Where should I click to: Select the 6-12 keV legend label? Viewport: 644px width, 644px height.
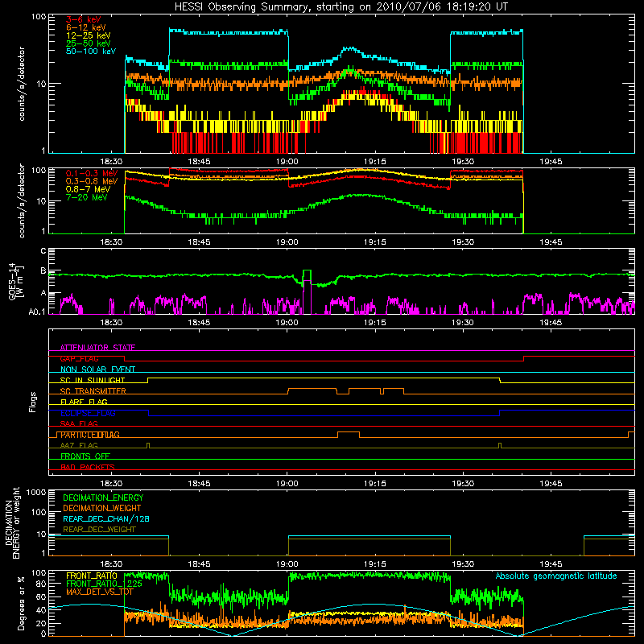pyautogui.click(x=86, y=27)
